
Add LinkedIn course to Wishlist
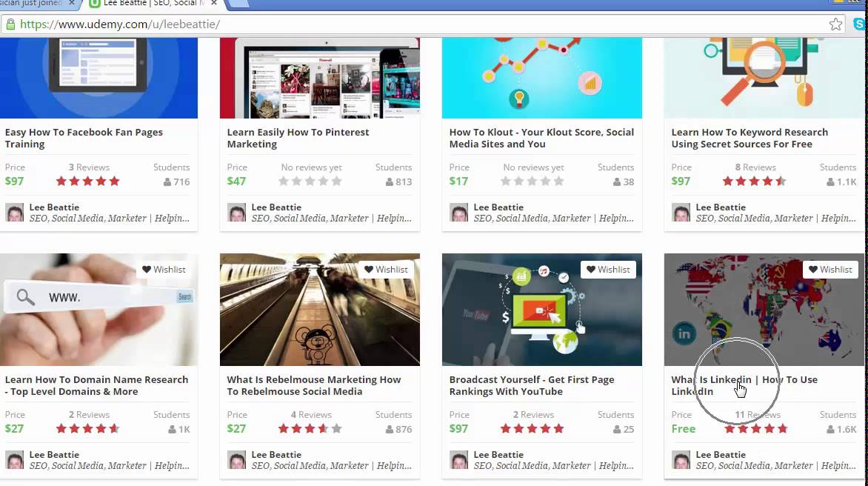point(830,270)
